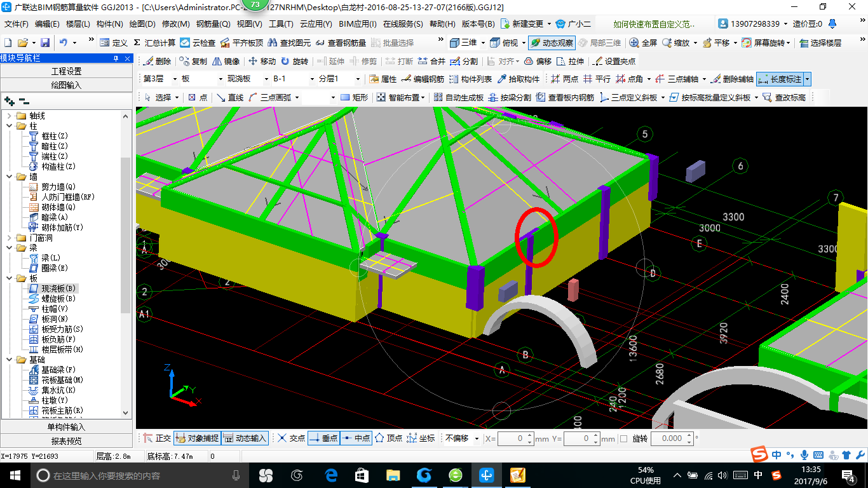Open 编辑钢筋 edit rebar
The image size is (868, 488).
click(423, 79)
